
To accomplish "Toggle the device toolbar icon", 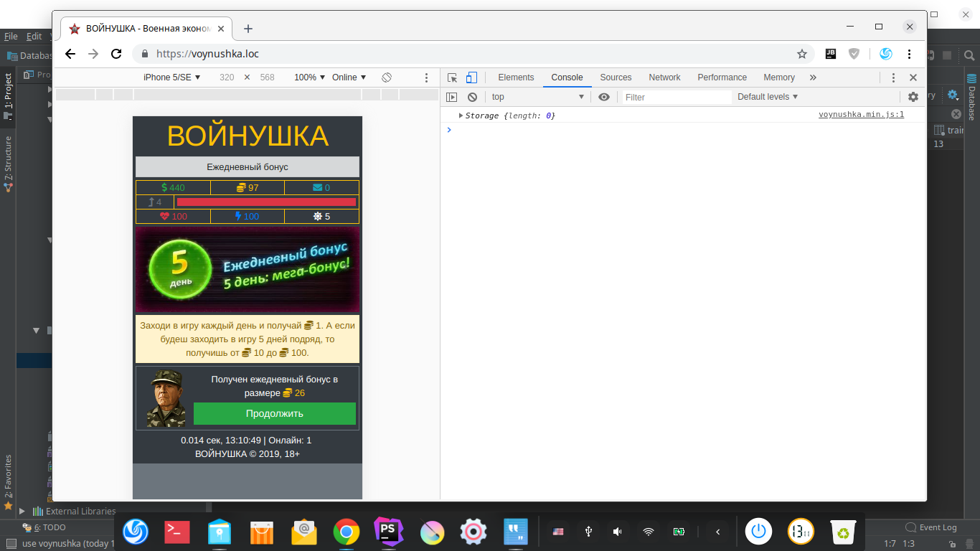I will click(471, 77).
